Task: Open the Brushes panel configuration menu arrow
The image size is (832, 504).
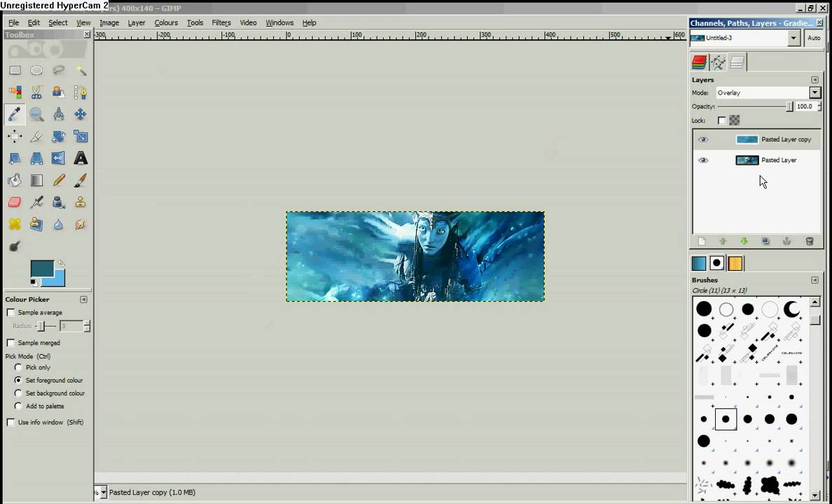Action: click(x=814, y=280)
